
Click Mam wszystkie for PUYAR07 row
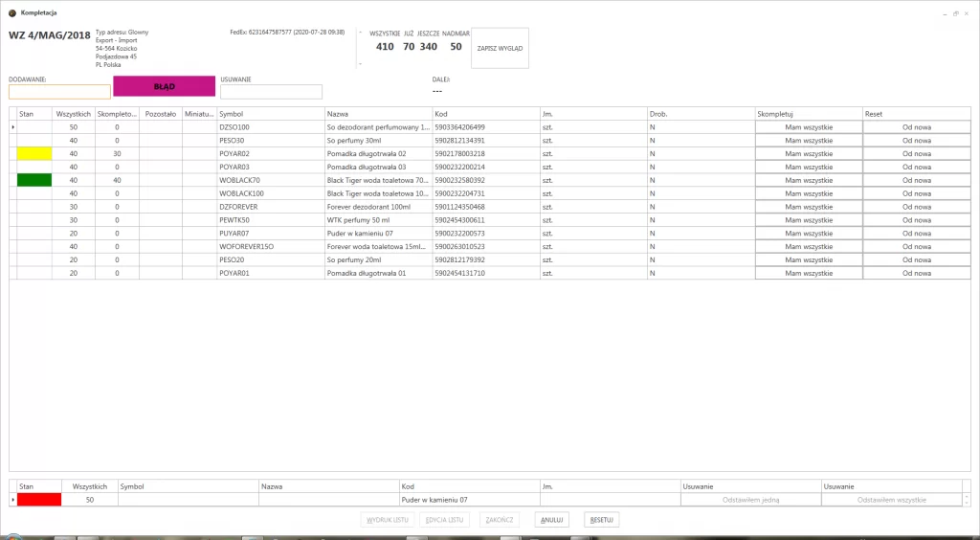809,233
